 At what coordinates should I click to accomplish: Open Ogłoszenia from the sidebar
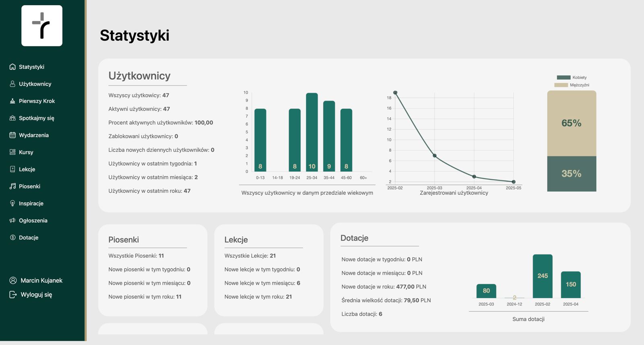[x=33, y=221]
